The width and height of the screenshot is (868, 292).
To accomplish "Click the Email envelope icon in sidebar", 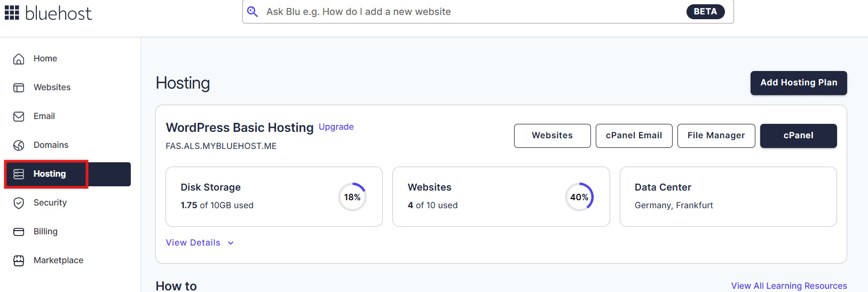I will tap(19, 116).
